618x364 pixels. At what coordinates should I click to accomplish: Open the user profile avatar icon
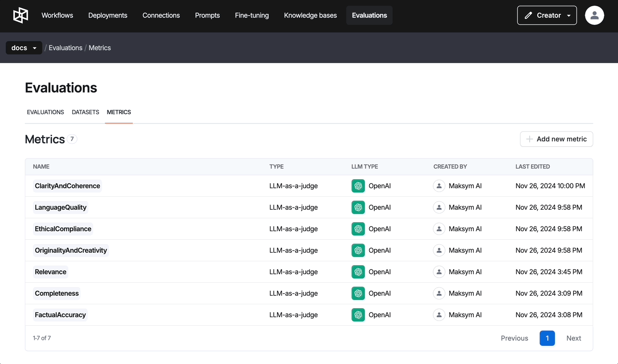pyautogui.click(x=594, y=15)
